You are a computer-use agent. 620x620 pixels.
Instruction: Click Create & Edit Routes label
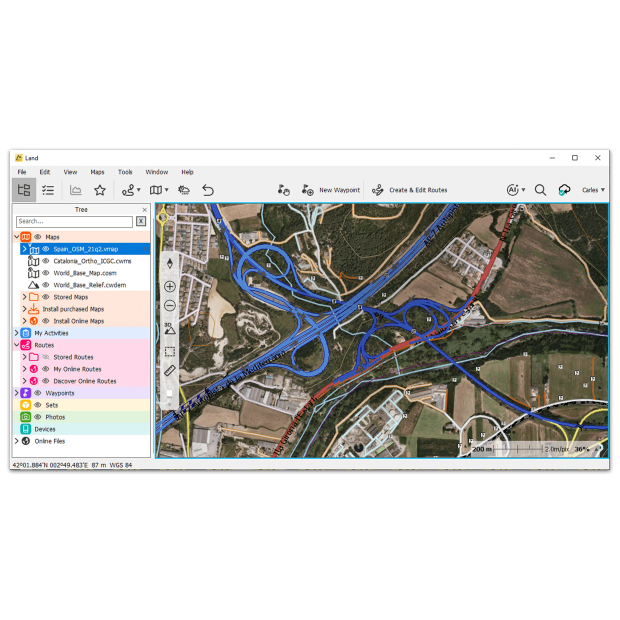tap(418, 190)
